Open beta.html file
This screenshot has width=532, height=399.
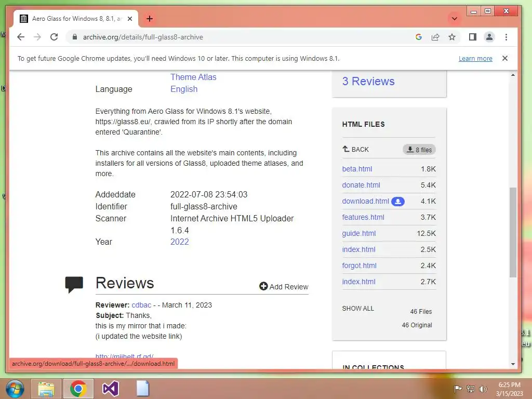(357, 169)
